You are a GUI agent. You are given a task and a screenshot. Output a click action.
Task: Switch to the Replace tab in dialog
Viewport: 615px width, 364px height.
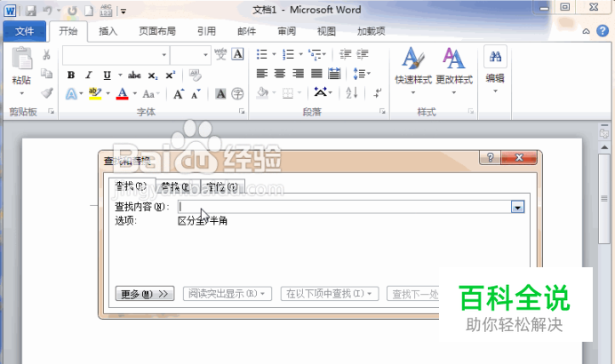coord(178,186)
